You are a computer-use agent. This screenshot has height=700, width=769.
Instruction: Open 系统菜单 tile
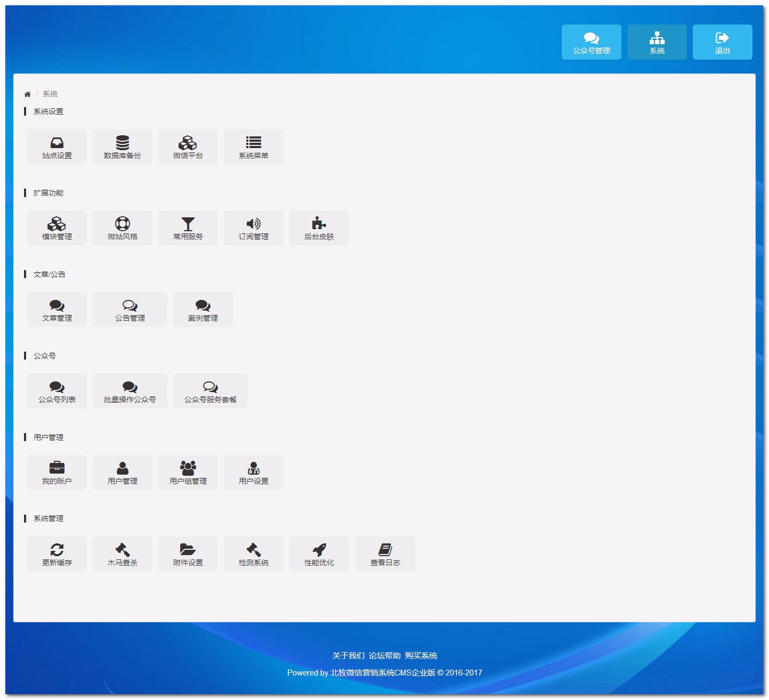(x=254, y=147)
